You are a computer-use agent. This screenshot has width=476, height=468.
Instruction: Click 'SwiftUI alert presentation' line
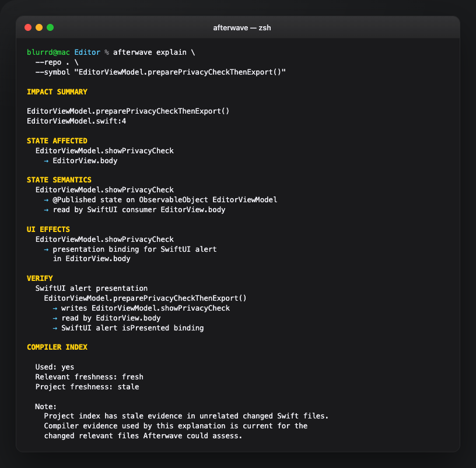coord(92,288)
